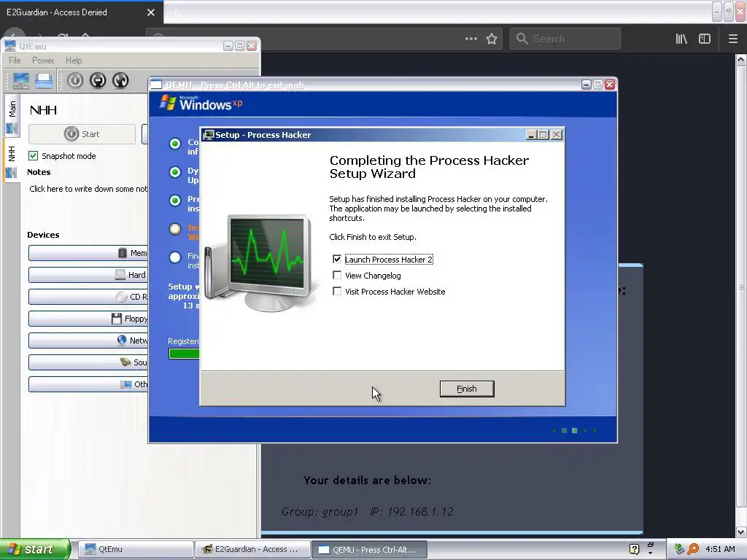Click the Group: group1 IP details text
747x560 pixels.
[368, 511]
